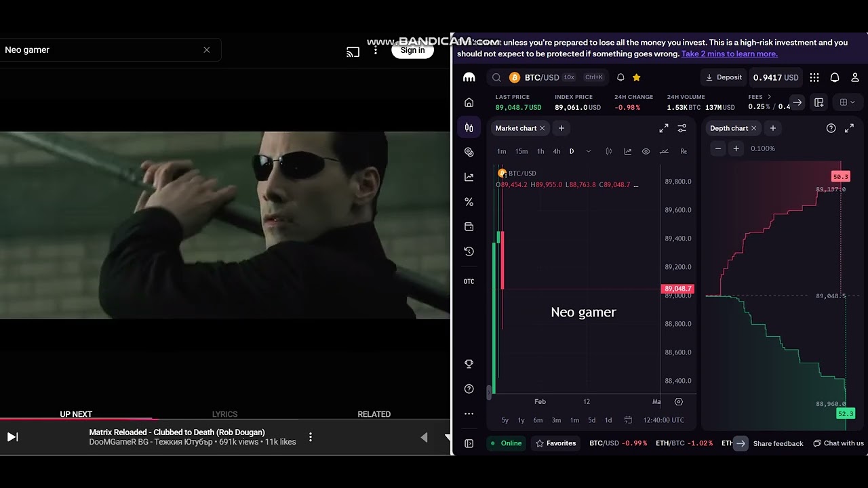
Task: Close the Depth chart tab
Action: tap(753, 128)
